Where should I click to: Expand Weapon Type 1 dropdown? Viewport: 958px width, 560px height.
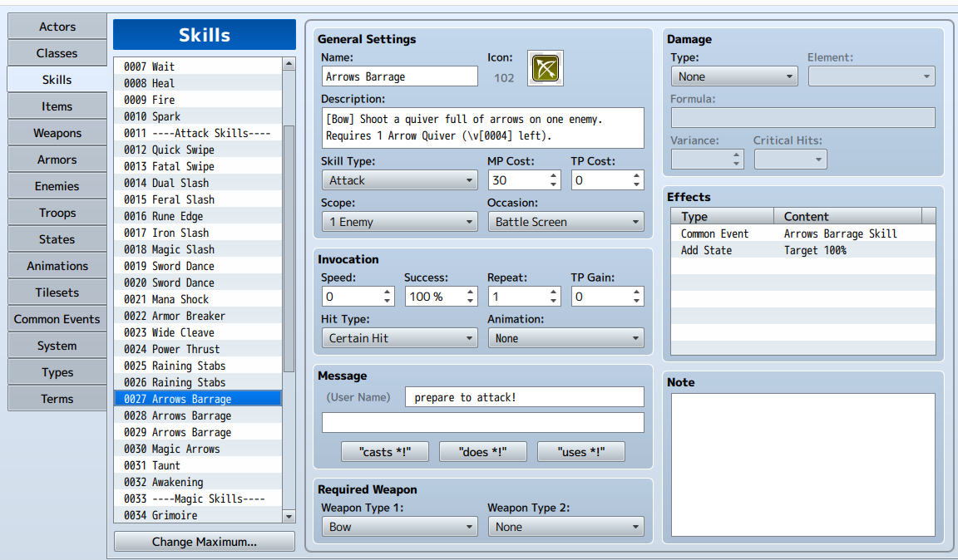coord(399,527)
